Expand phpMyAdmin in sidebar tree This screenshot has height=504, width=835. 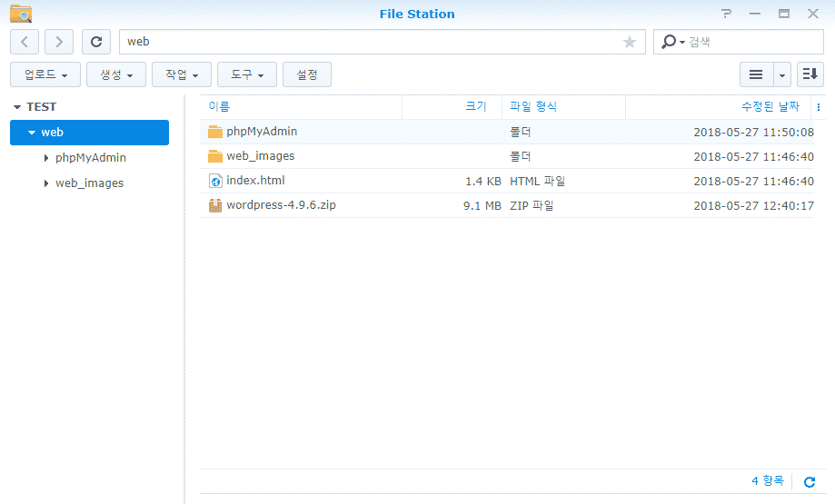pyautogui.click(x=45, y=158)
